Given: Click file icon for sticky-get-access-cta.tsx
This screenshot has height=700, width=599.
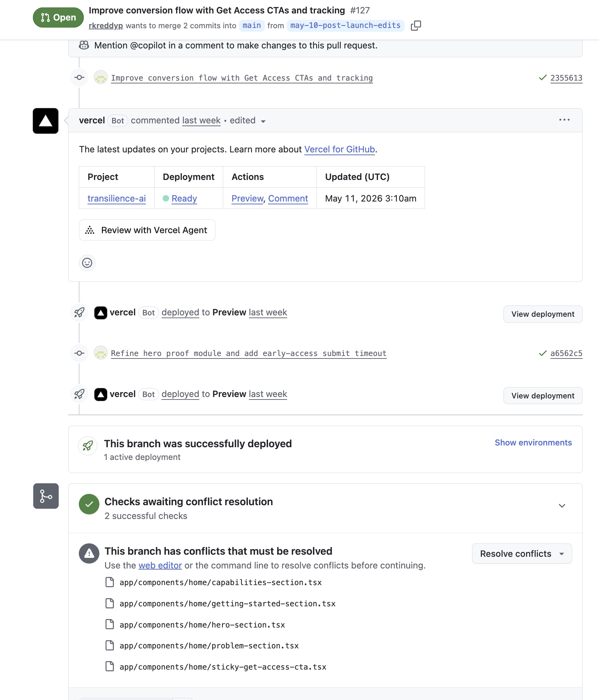Looking at the screenshot, I should coord(110,666).
